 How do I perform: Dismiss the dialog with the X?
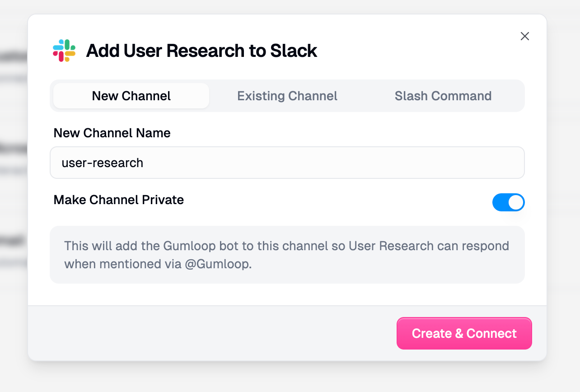coord(524,36)
